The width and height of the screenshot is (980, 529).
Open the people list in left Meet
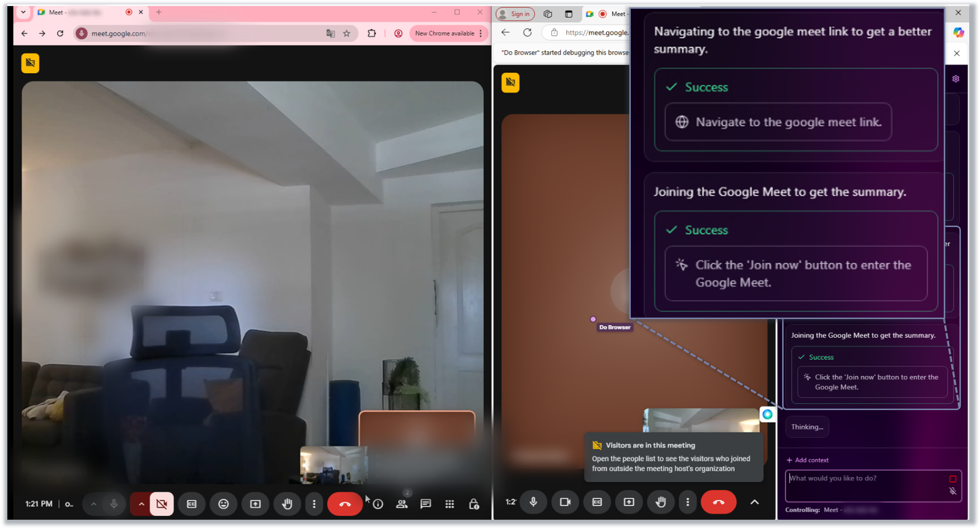pyautogui.click(x=402, y=504)
